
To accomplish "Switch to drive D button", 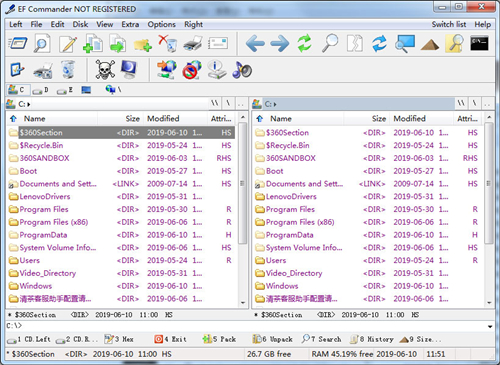I will click(42, 90).
